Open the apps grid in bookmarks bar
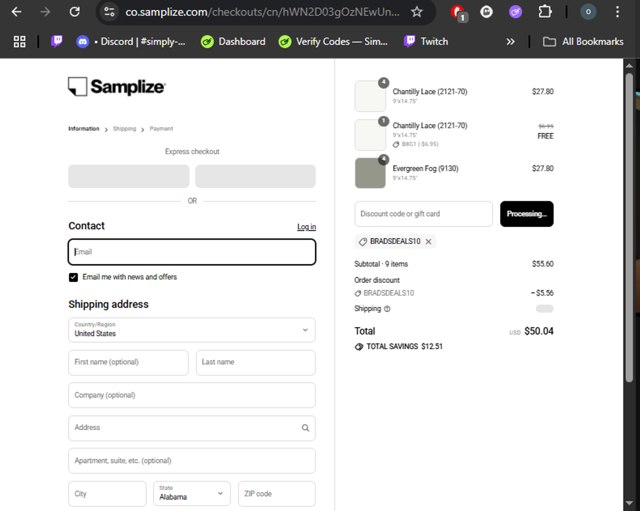 tap(20, 42)
